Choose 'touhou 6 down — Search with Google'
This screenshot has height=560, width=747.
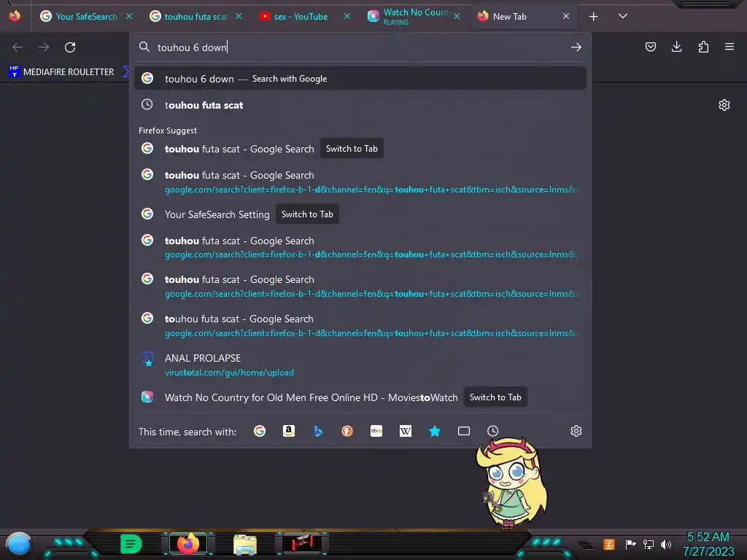[x=360, y=79]
